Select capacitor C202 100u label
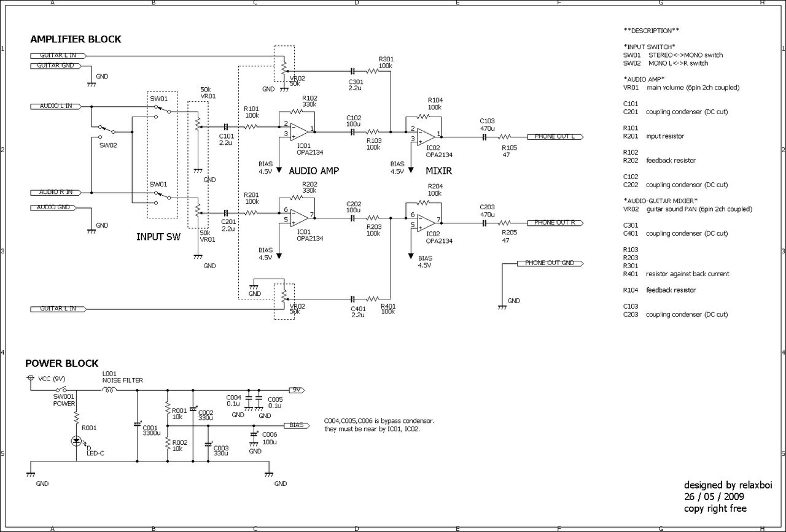786x532 pixels. [x=354, y=207]
